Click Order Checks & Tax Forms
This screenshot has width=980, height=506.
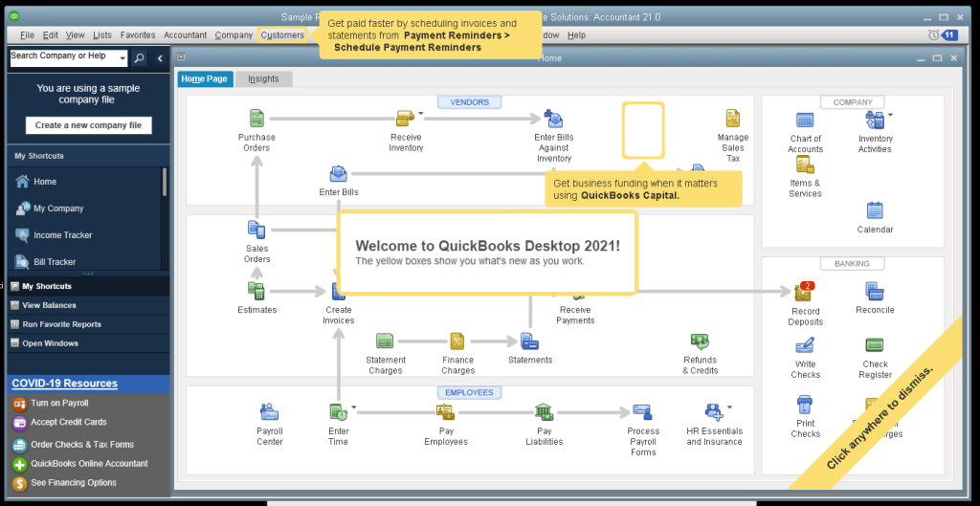tap(82, 445)
